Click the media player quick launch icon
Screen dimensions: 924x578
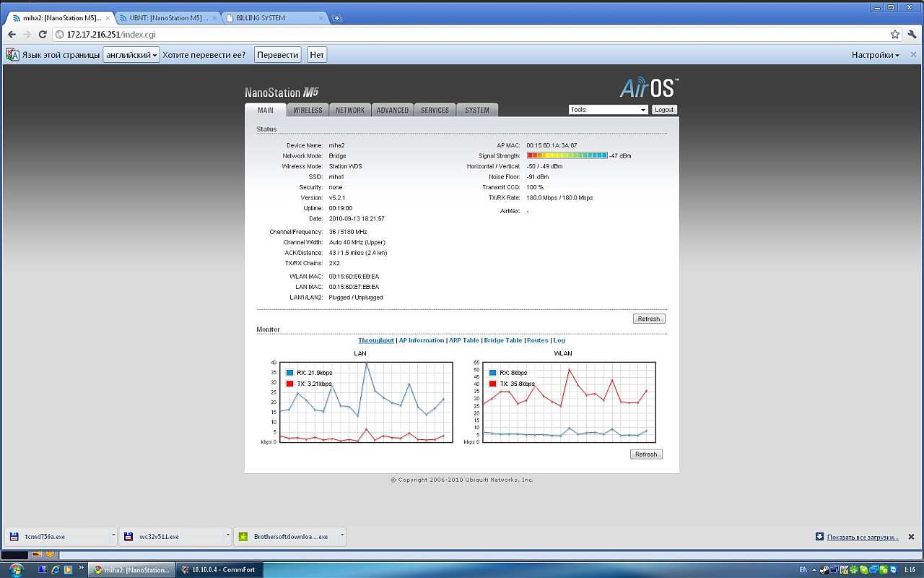(x=68, y=570)
